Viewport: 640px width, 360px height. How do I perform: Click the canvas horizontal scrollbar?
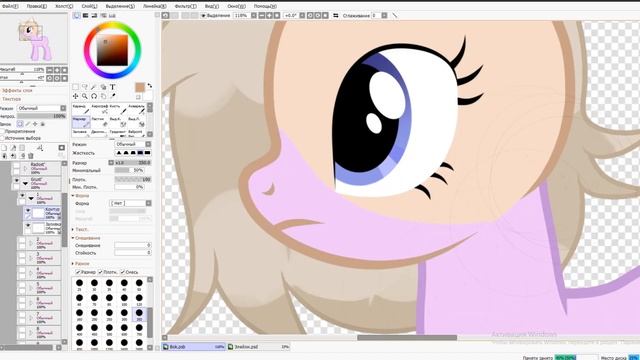(407, 338)
